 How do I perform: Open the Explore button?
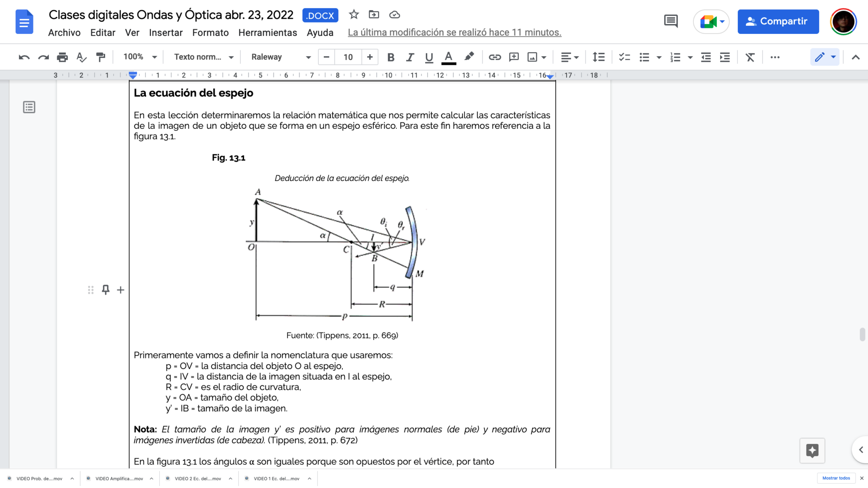coord(812,450)
